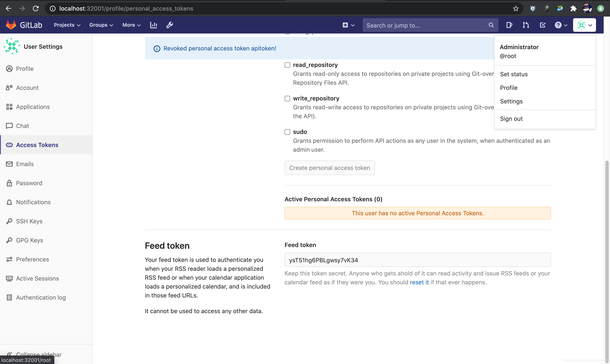Bookmark this page with star icon

point(516,9)
